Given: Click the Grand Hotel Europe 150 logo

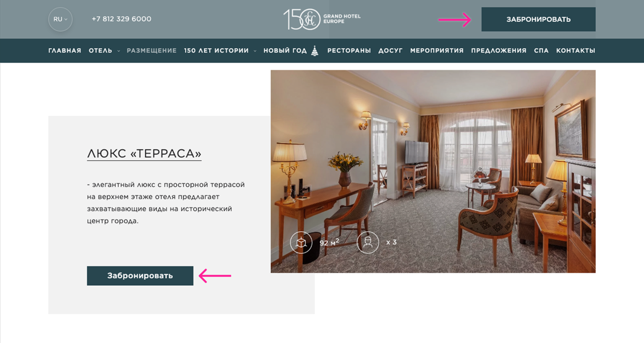Looking at the screenshot, I should click(x=322, y=19).
